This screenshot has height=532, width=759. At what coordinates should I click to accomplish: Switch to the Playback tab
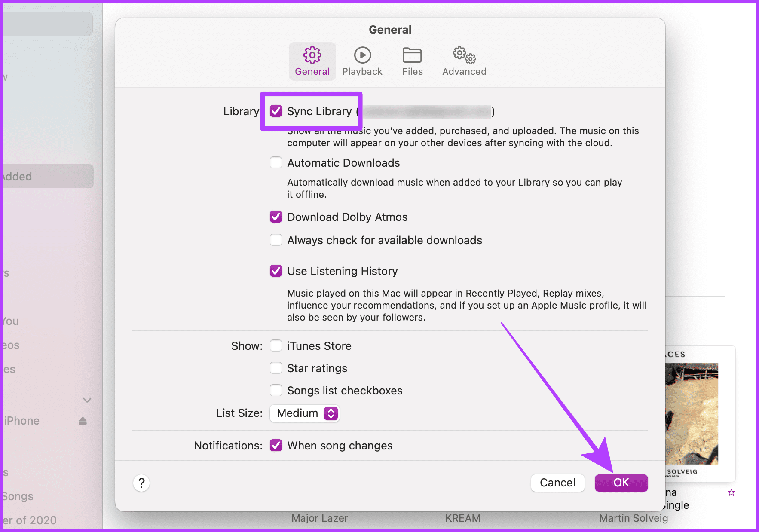tap(362, 55)
